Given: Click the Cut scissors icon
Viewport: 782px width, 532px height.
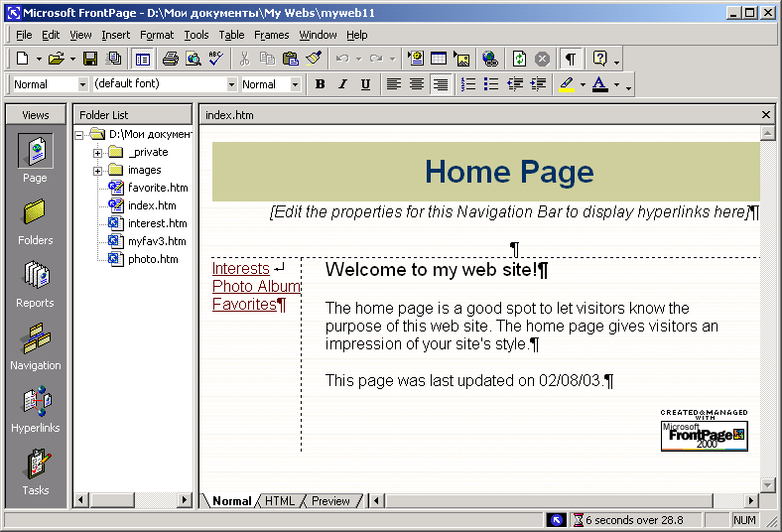Looking at the screenshot, I should pyautogui.click(x=244, y=59).
